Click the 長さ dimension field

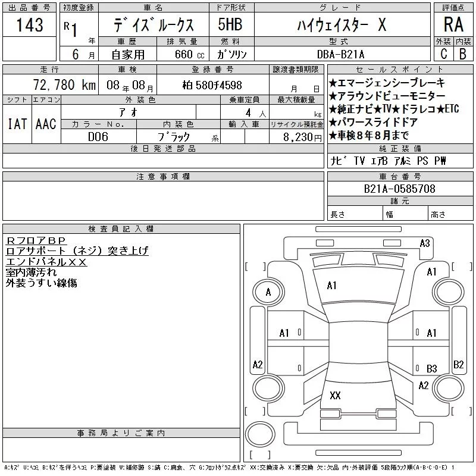[x=355, y=213]
